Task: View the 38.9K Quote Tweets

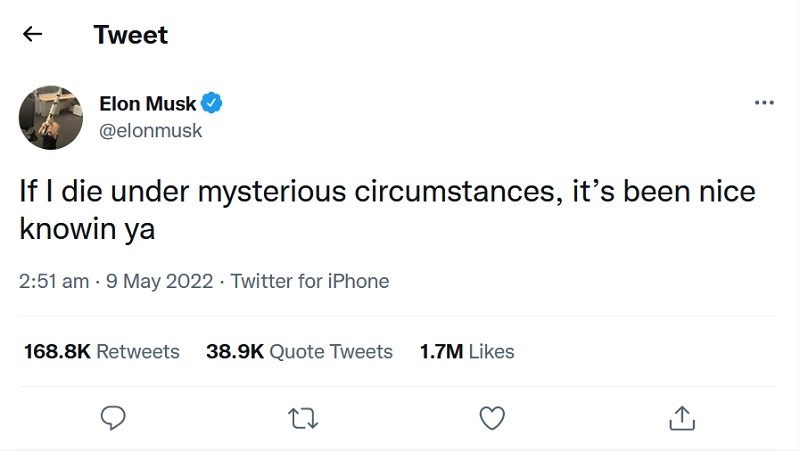Action: click(x=299, y=351)
